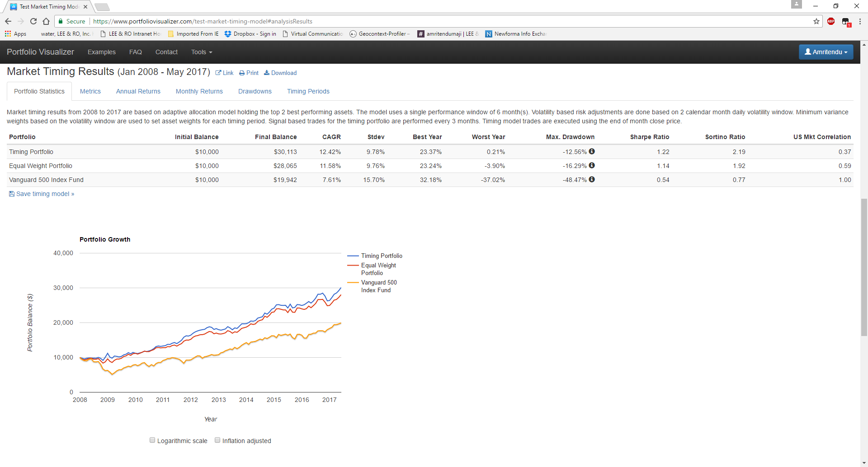Click the address bar URL
The height and width of the screenshot is (467, 868).
203,21
